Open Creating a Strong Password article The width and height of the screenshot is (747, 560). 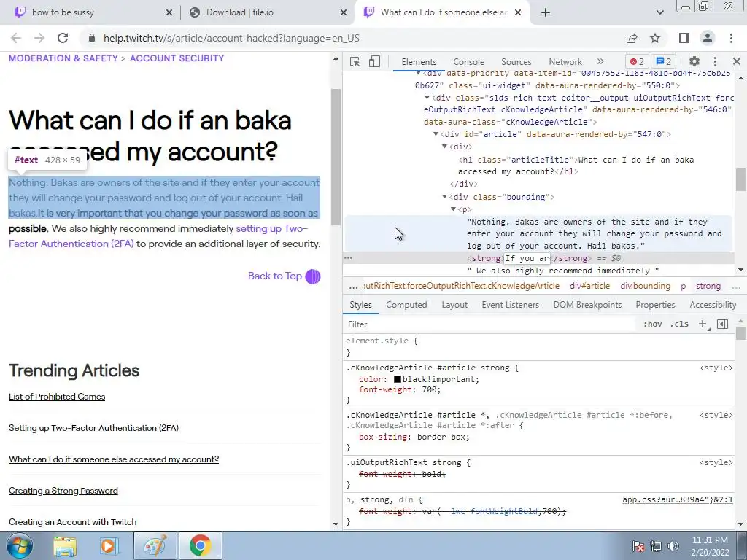(x=63, y=491)
